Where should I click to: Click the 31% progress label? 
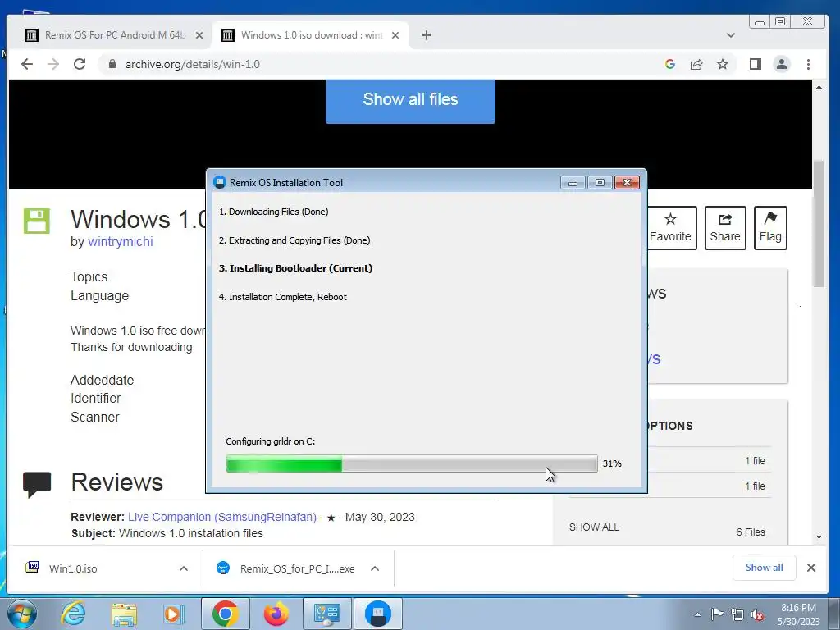click(612, 463)
